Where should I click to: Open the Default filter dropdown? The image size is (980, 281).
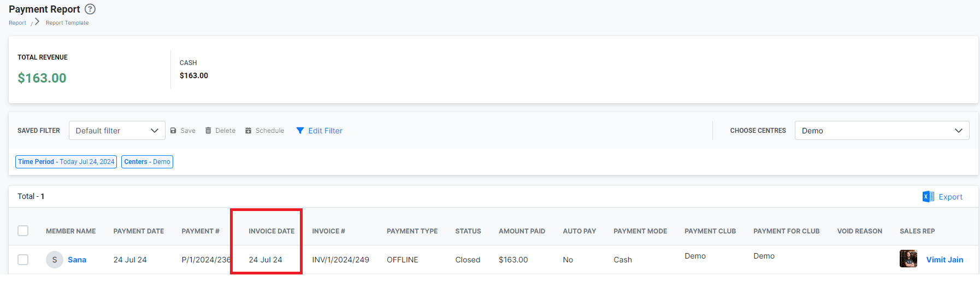point(117,131)
